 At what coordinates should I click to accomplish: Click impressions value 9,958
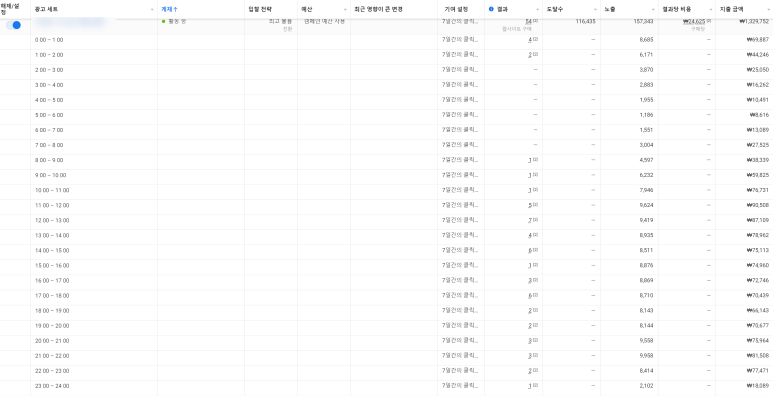coord(646,356)
